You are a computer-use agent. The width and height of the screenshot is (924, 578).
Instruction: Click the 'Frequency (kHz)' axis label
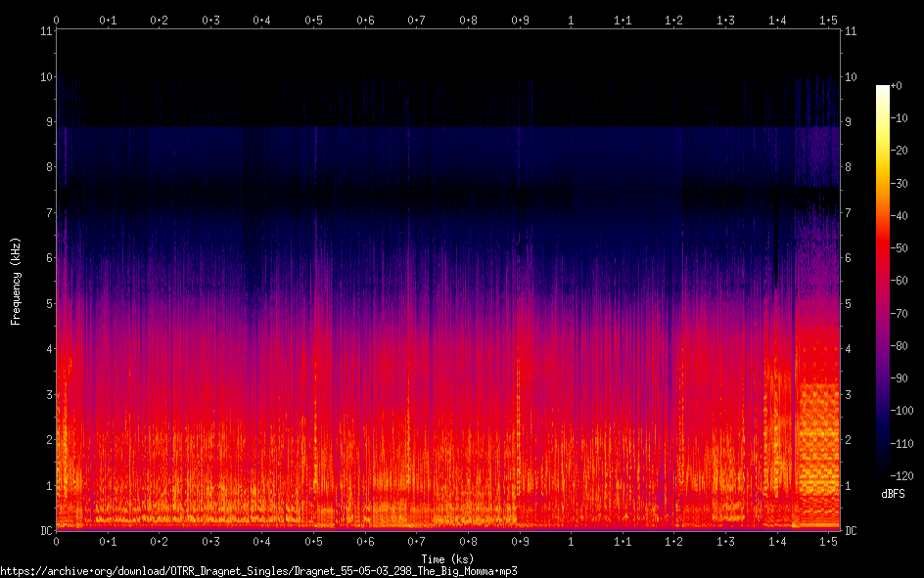coord(16,281)
